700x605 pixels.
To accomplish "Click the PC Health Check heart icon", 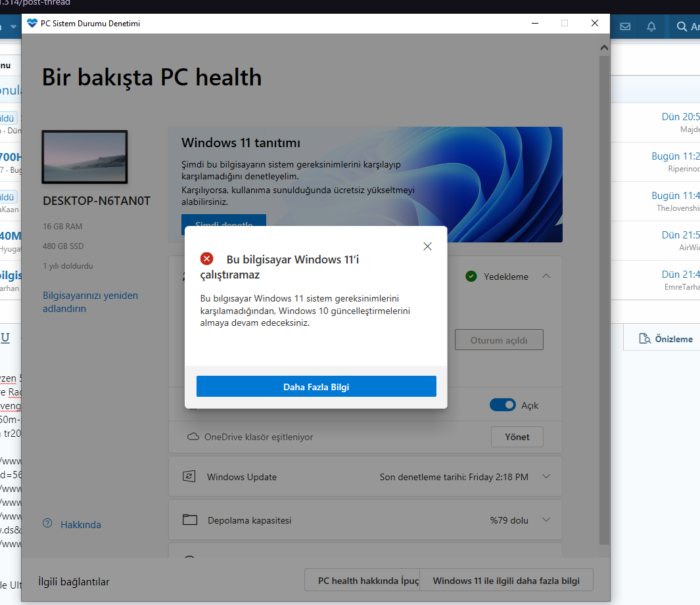I will [x=32, y=23].
